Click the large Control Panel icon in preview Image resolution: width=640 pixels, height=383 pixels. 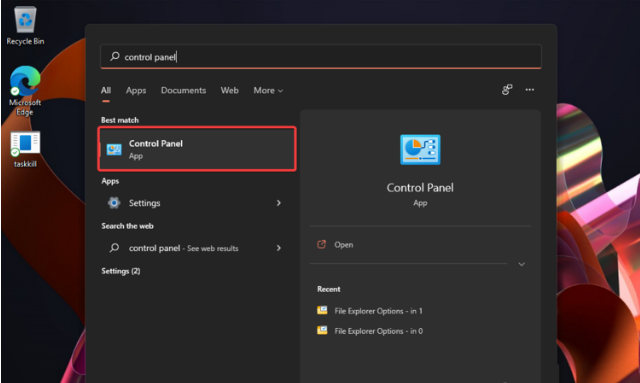point(420,149)
